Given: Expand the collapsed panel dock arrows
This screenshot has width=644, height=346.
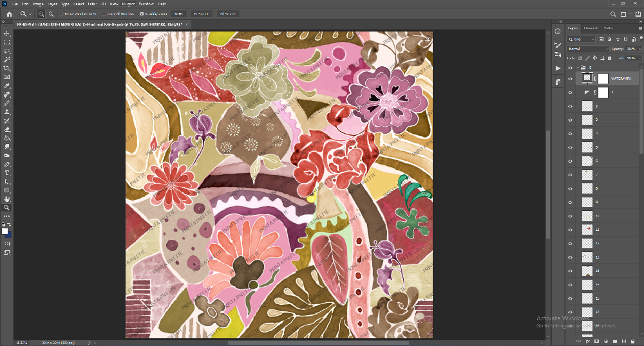Looking at the screenshot, I should [561, 22].
